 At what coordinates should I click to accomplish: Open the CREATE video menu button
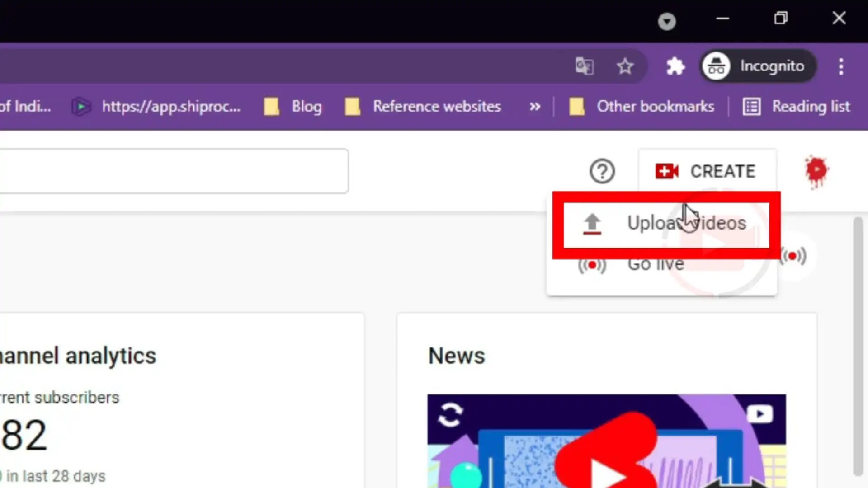707,171
